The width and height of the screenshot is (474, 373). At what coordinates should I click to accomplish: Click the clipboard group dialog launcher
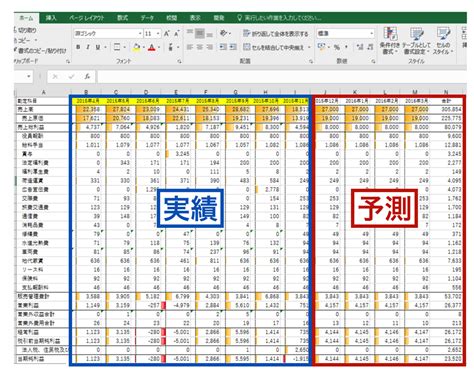68,61
